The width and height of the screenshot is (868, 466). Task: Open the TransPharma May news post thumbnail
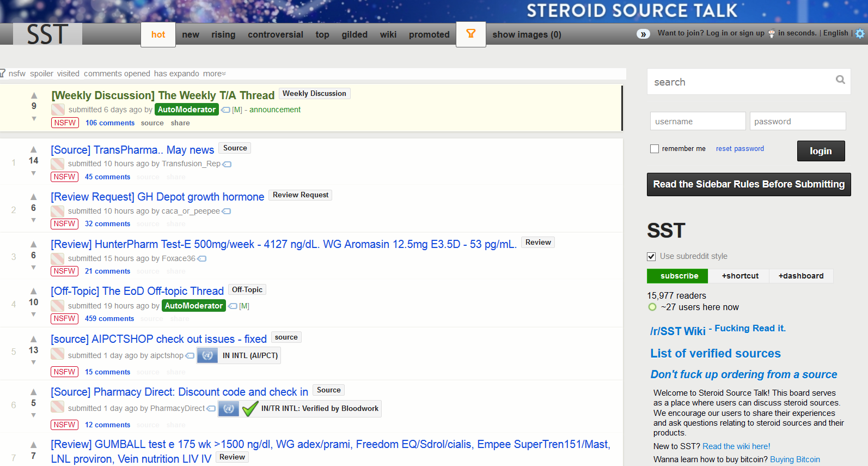click(x=57, y=164)
